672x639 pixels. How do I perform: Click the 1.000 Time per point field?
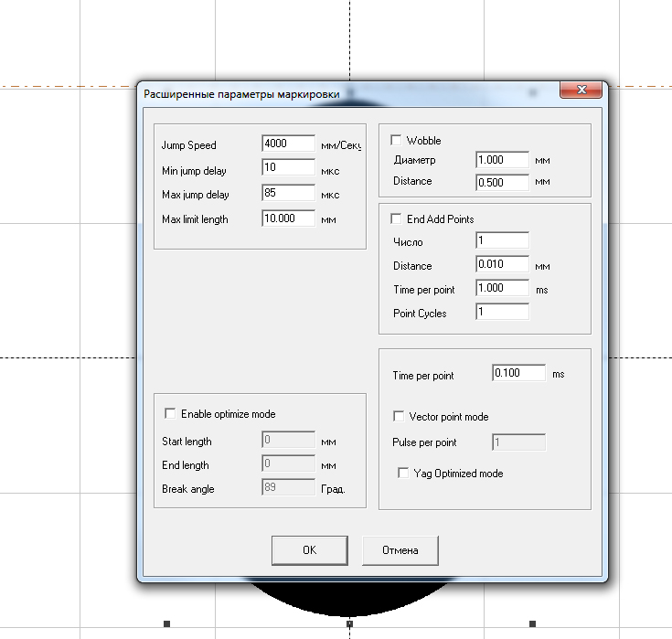pos(502,289)
